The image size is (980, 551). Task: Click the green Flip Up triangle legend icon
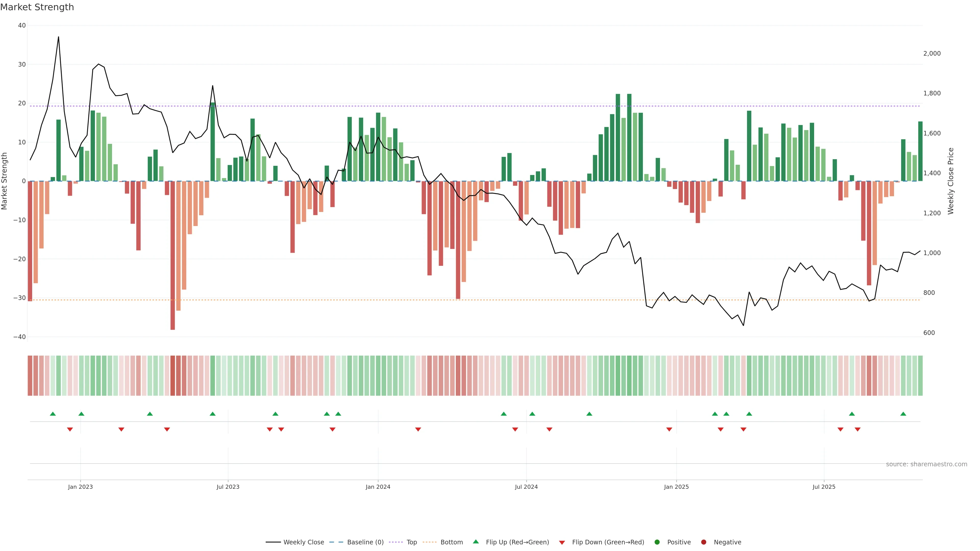click(475, 542)
